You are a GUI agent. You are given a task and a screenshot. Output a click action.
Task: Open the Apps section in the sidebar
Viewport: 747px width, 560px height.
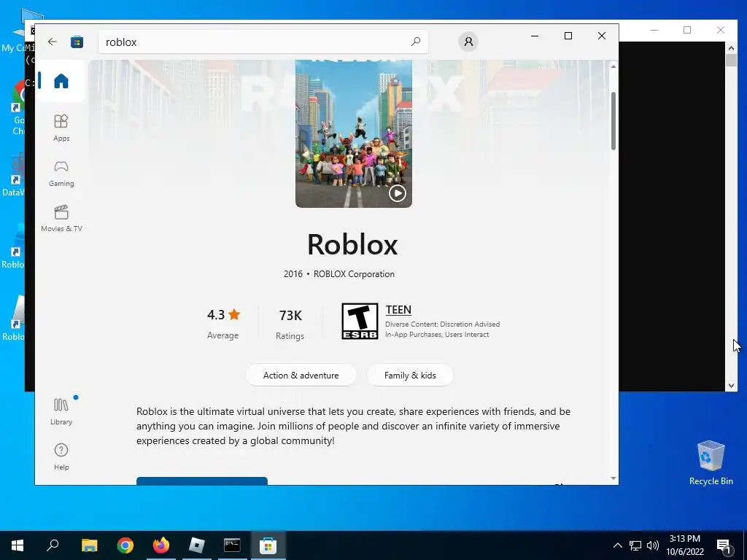coord(61,128)
